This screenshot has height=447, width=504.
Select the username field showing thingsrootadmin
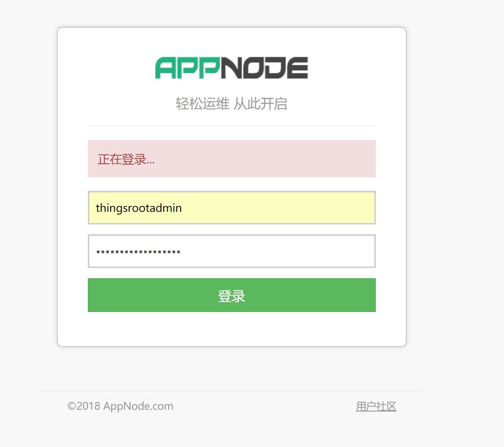[231, 208]
